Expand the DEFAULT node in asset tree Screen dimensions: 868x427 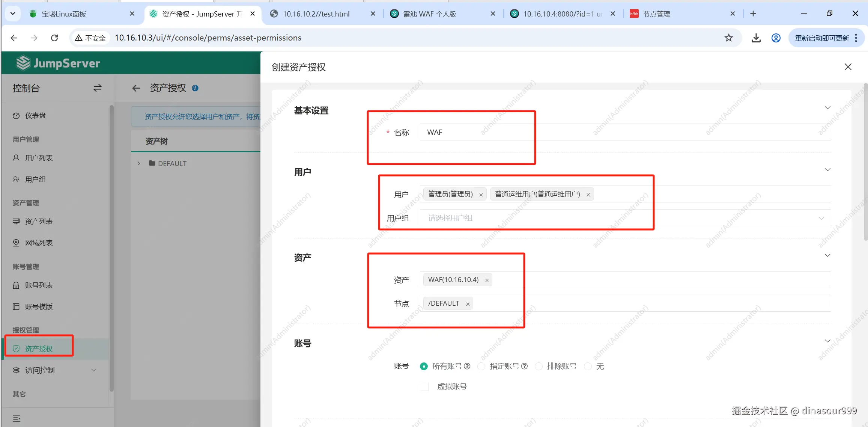(x=139, y=163)
